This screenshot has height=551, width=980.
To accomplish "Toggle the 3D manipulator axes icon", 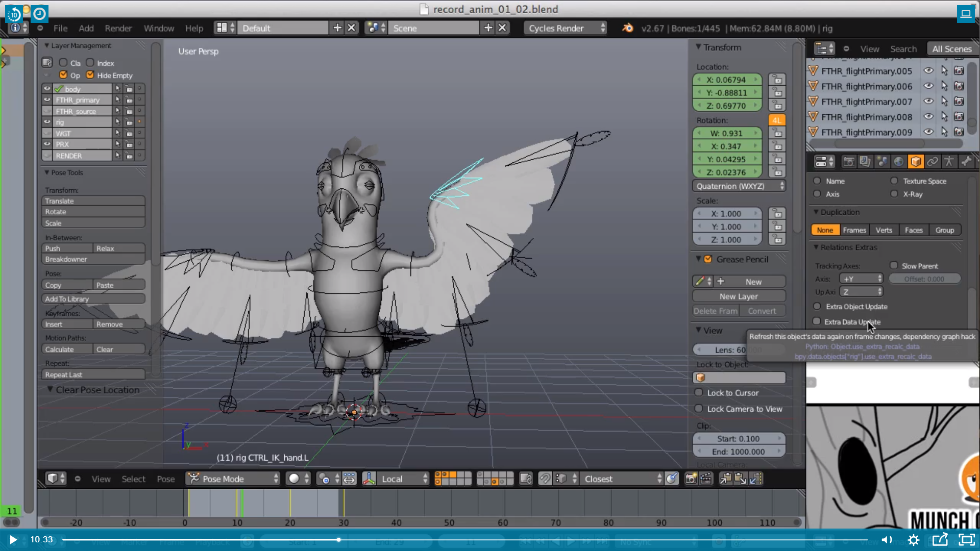I will [369, 479].
